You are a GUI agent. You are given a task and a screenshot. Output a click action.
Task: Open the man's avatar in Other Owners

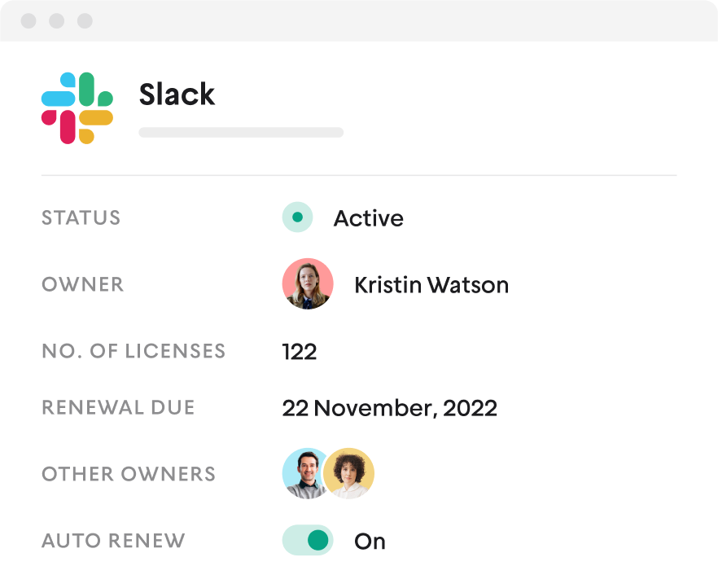303,473
